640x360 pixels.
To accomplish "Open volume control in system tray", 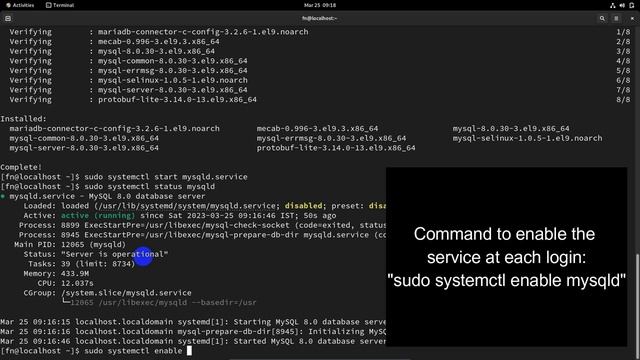I will [622, 5].
